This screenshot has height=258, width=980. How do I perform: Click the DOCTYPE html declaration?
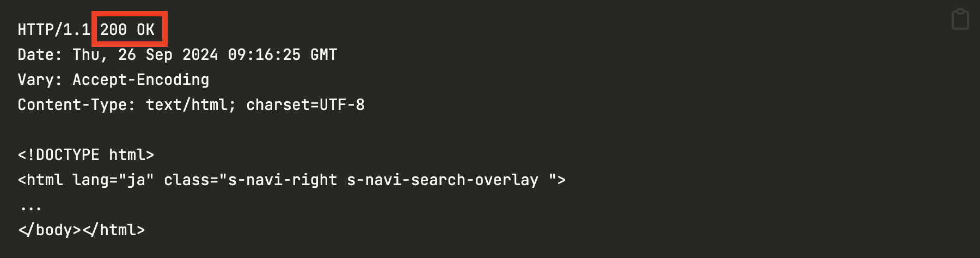[x=86, y=155]
